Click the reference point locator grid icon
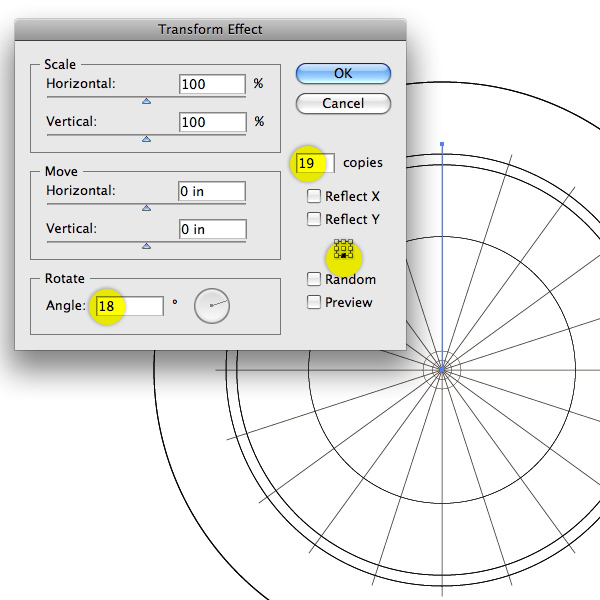 (x=343, y=249)
